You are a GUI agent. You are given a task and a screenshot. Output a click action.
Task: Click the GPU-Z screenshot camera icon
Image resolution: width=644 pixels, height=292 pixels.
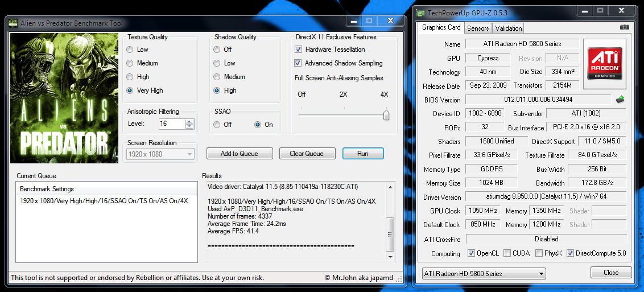click(x=624, y=27)
